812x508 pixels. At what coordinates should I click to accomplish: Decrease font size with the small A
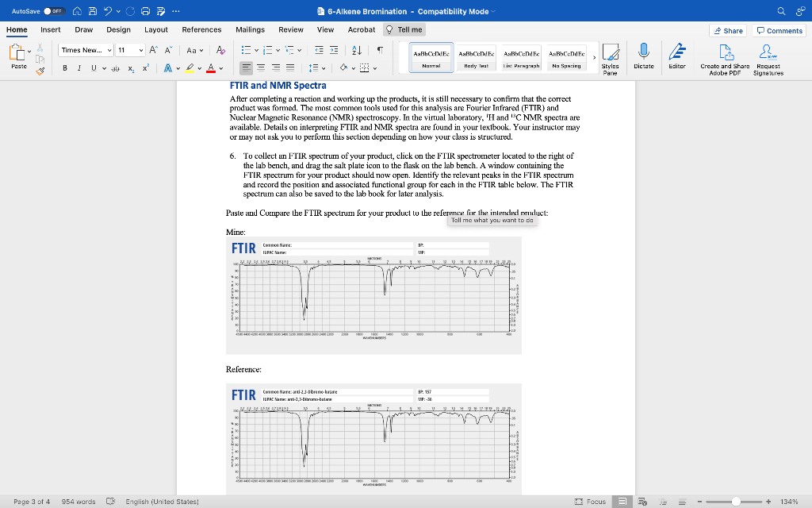click(168, 50)
